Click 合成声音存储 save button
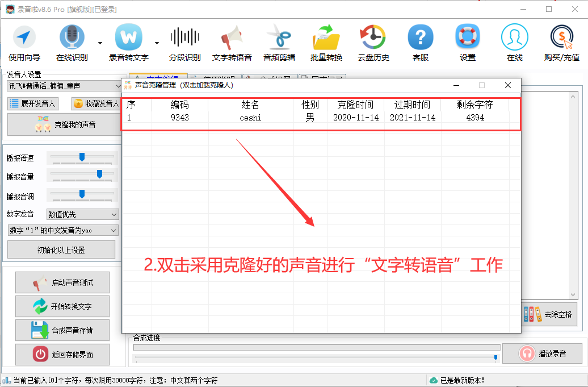 [62, 330]
